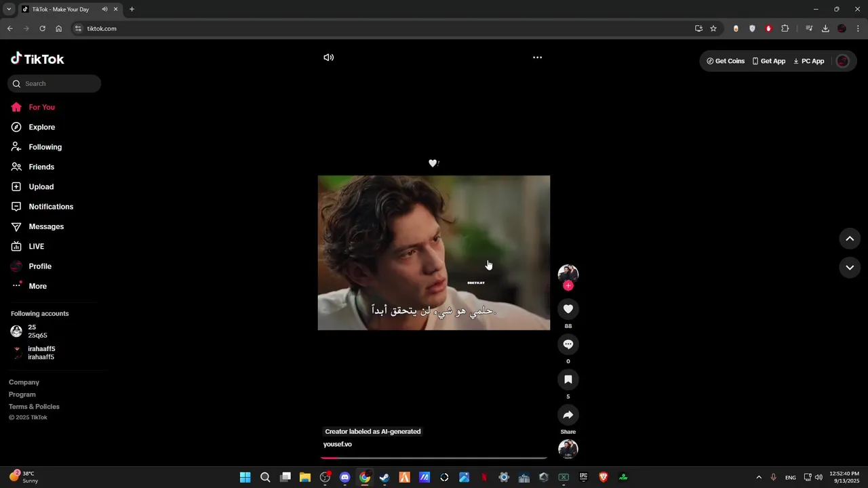Open Chrome Downloads
Screen dimensions: 868x488
point(825,28)
